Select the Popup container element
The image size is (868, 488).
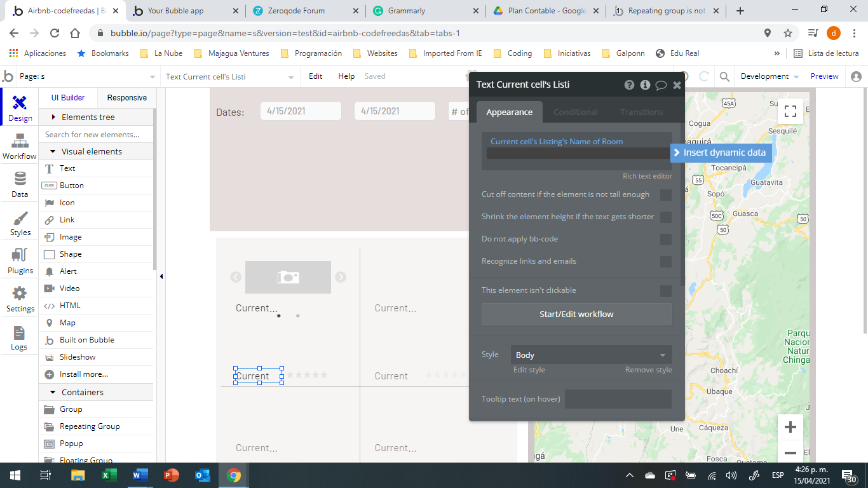tap(97, 444)
